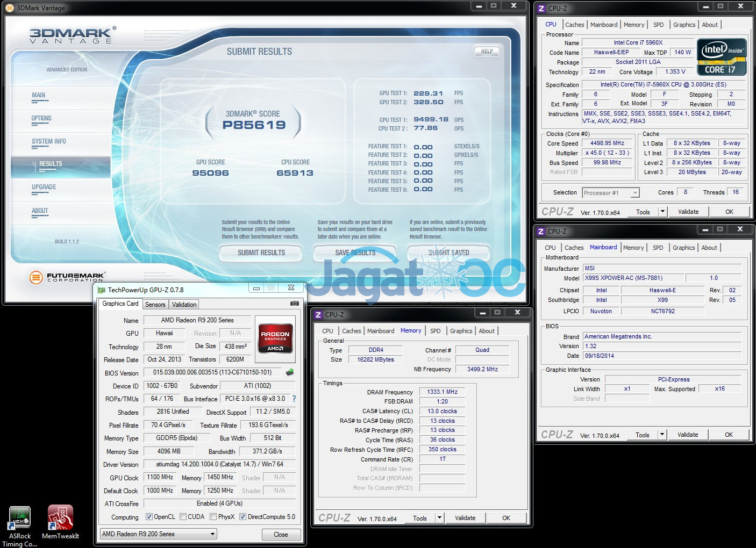This screenshot has width=756, height=548.
Task: Click the HELP button in 3DMark Vantage
Action: [487, 52]
